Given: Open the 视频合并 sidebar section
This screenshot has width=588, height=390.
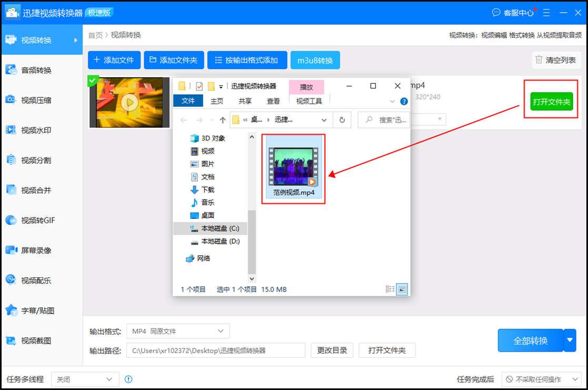Looking at the screenshot, I should coord(41,190).
